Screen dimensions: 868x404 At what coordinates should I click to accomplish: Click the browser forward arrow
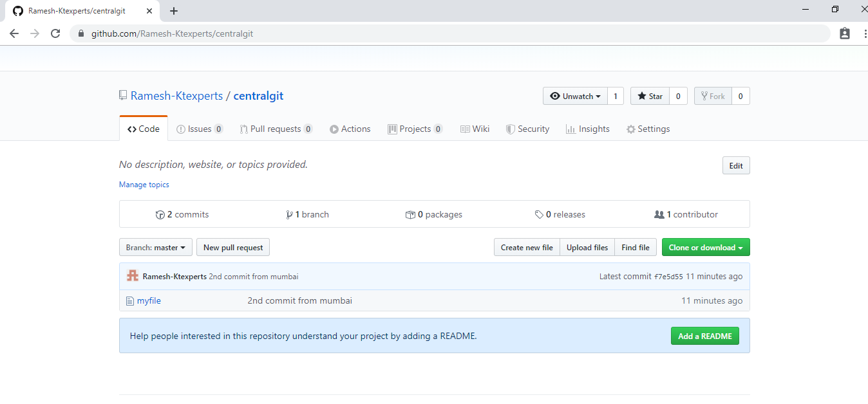coord(35,33)
